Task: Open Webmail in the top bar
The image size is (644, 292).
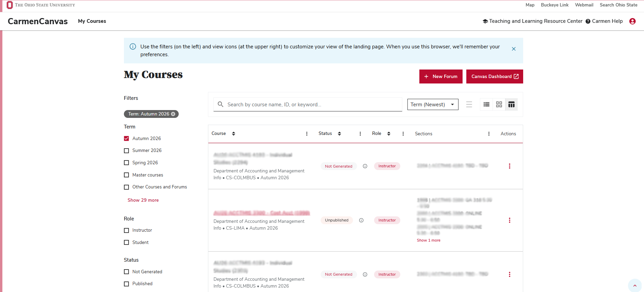Action: [584, 5]
